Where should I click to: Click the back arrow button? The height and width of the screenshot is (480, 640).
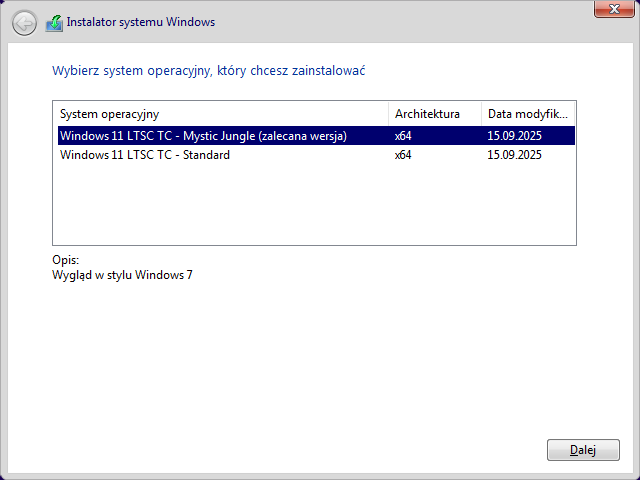24,22
